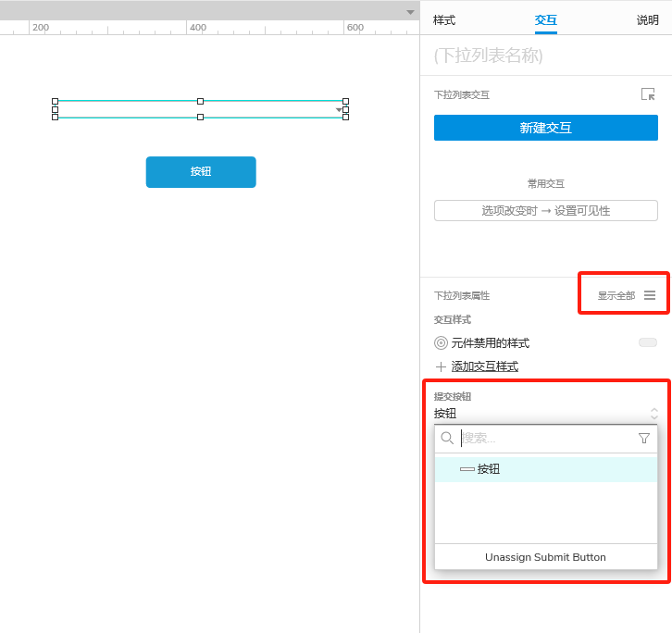Click the horizontal ruler 400 mark

[x=198, y=28]
